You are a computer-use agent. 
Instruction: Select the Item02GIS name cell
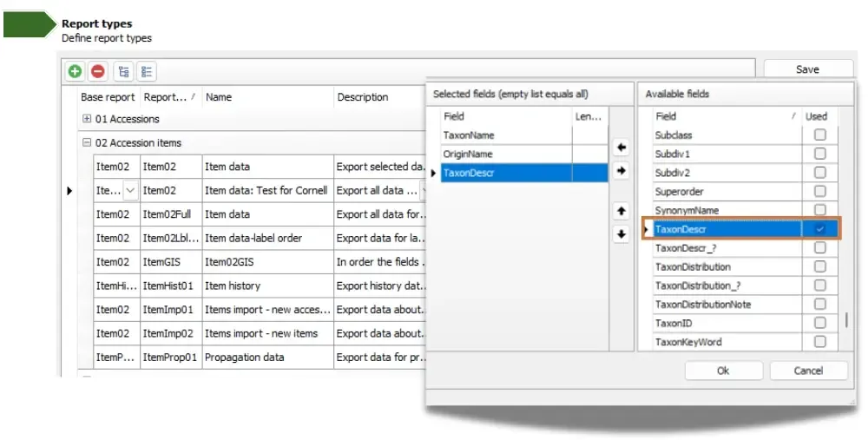click(x=268, y=262)
